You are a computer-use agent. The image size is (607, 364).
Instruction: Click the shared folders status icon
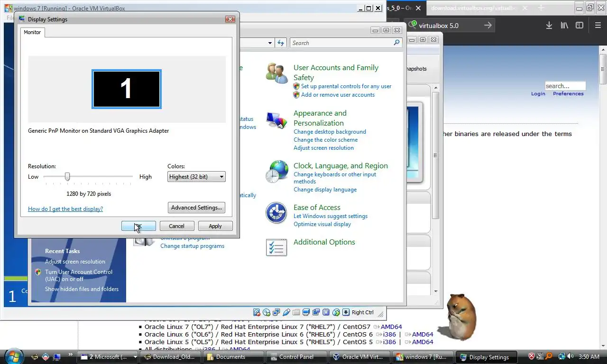[x=296, y=312]
